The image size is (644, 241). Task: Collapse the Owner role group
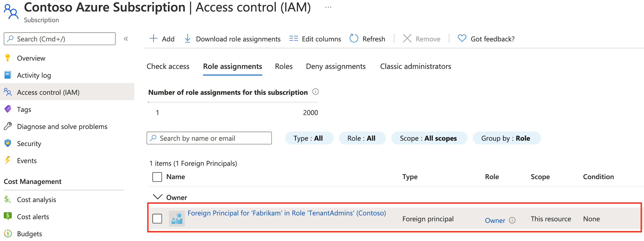pos(157,197)
